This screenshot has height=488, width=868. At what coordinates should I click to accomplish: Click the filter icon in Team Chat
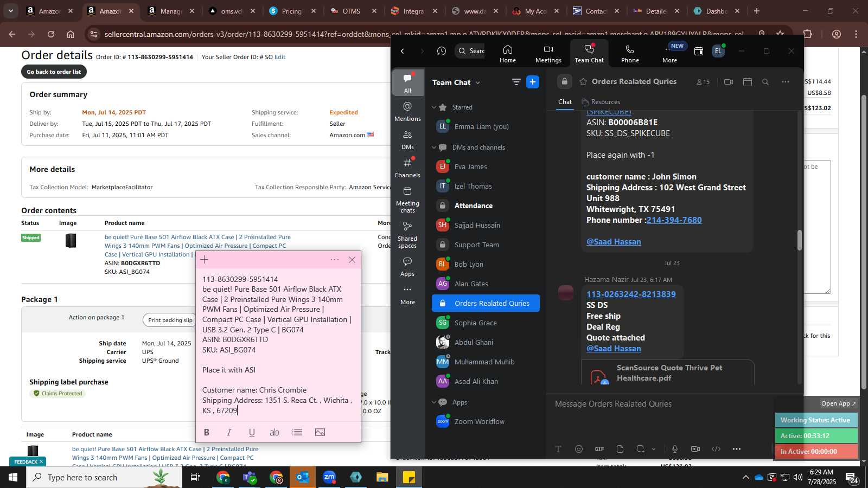516,82
